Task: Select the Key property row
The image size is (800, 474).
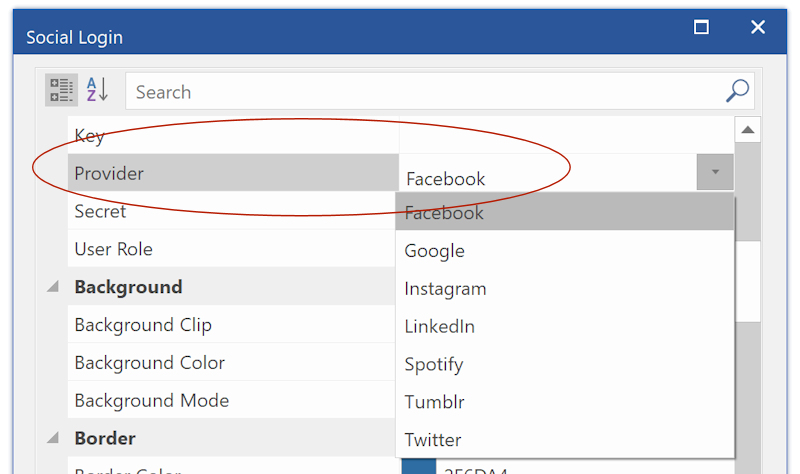Action: pyautogui.click(x=233, y=135)
